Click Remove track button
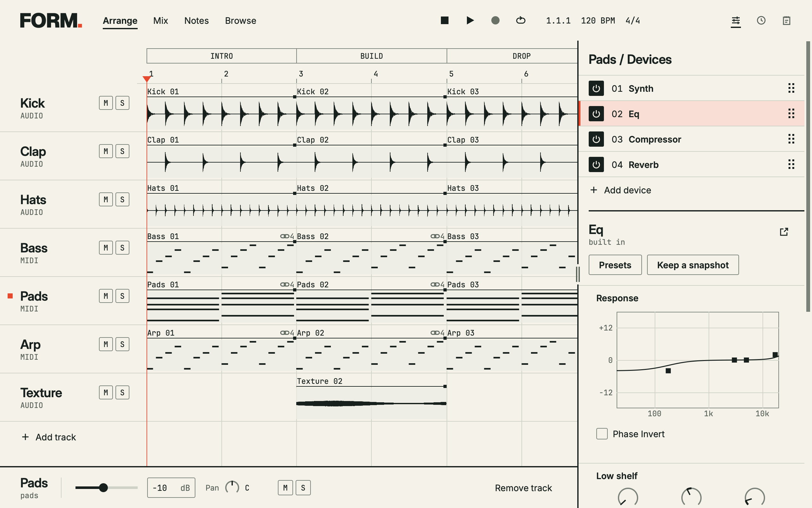 click(x=523, y=488)
